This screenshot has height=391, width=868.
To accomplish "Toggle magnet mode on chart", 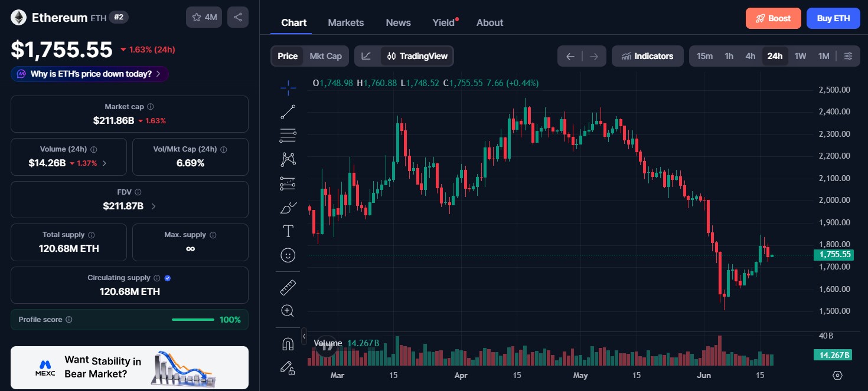I will [288, 344].
